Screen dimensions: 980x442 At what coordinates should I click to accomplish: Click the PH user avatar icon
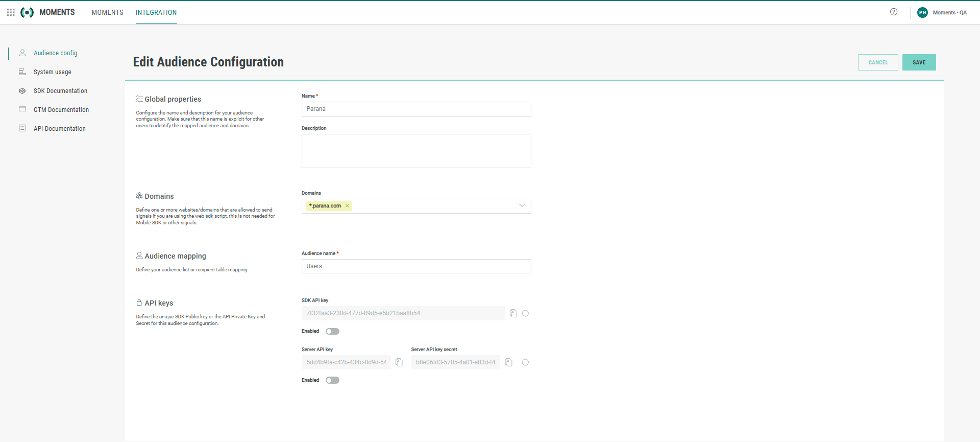pyautogui.click(x=922, y=12)
